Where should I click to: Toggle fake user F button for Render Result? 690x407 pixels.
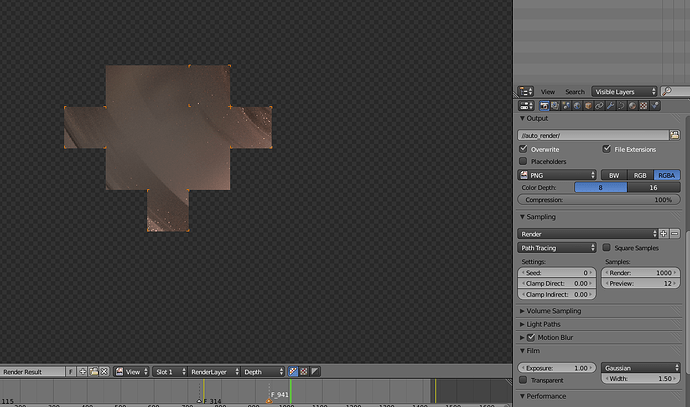coord(71,372)
